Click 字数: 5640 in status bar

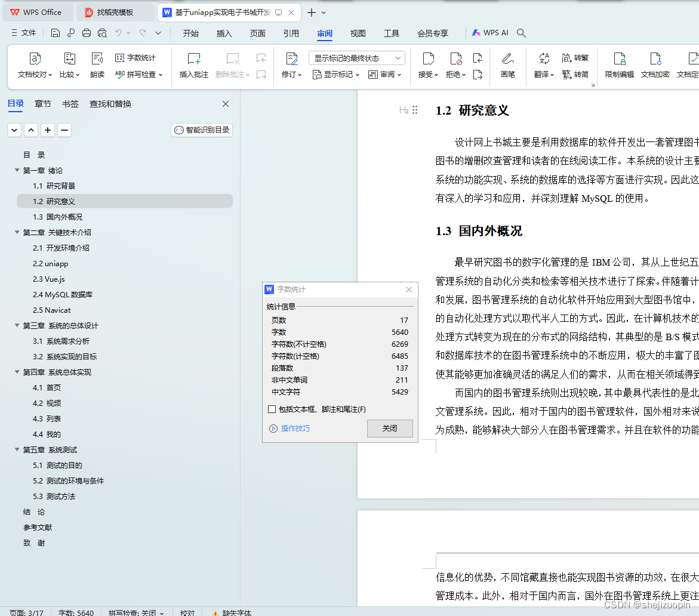[76, 612]
